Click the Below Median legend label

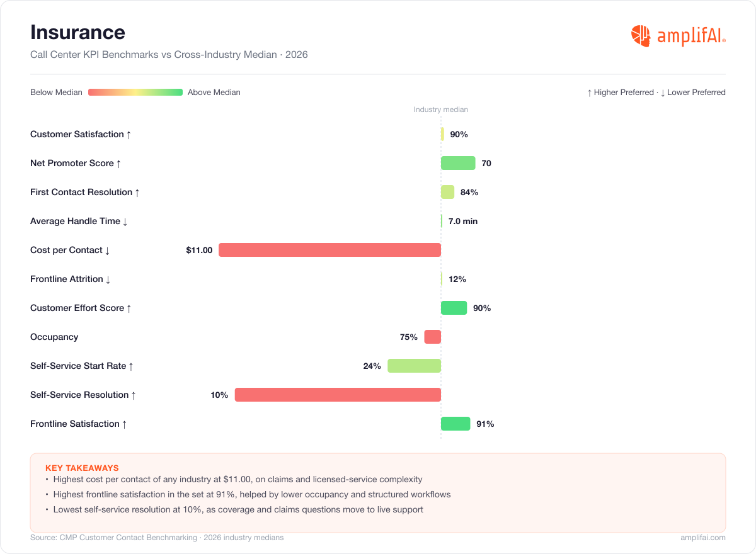click(x=56, y=93)
